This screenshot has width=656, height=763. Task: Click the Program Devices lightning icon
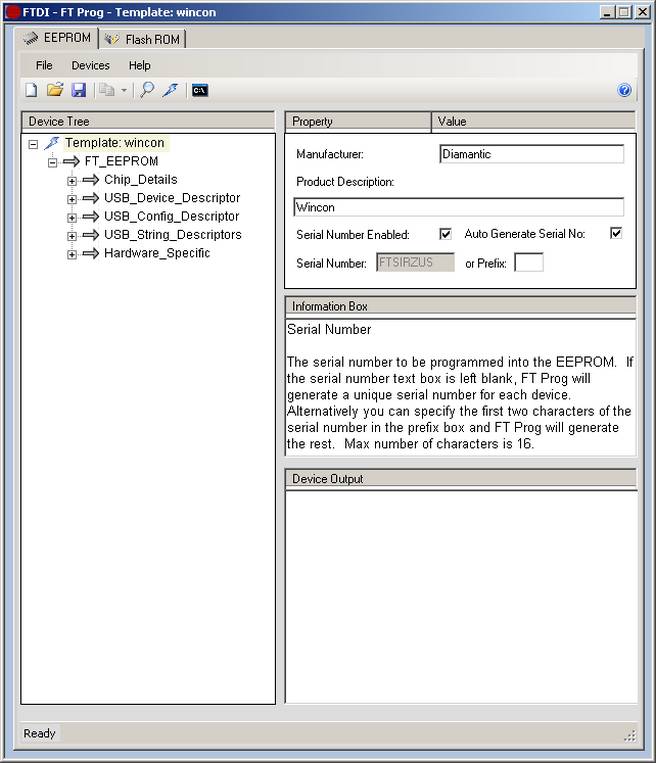(x=170, y=90)
